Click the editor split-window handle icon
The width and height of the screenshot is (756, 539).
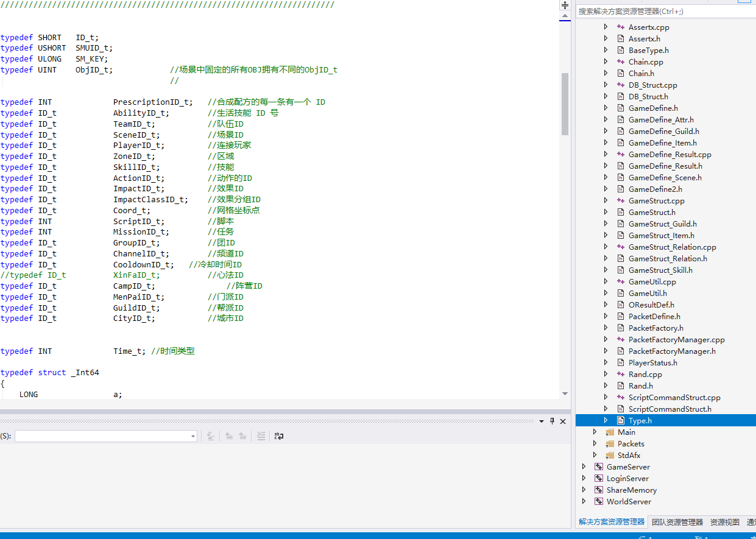(565, 5)
